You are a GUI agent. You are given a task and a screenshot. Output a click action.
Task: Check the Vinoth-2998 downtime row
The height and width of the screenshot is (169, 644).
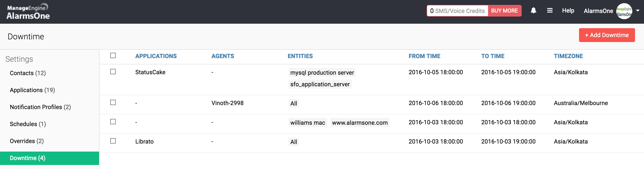(x=113, y=102)
